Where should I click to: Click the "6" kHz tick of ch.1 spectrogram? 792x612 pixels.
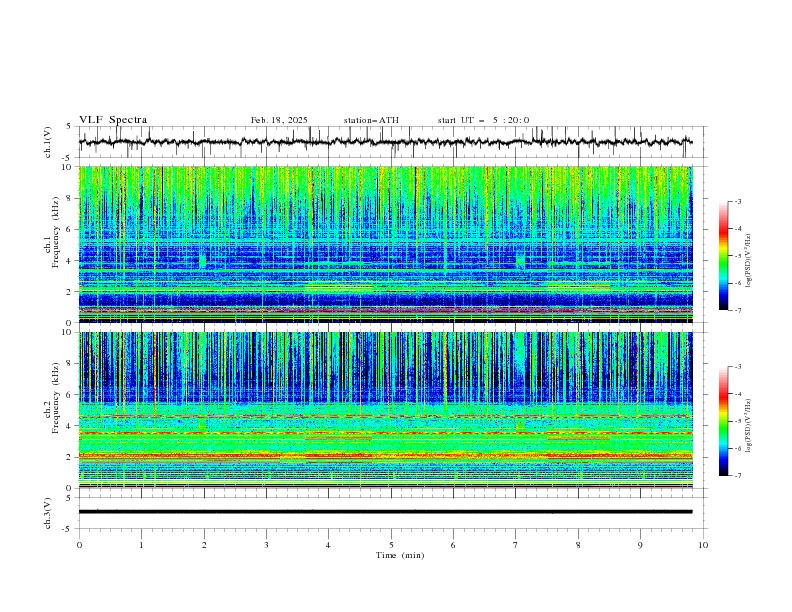(x=70, y=229)
